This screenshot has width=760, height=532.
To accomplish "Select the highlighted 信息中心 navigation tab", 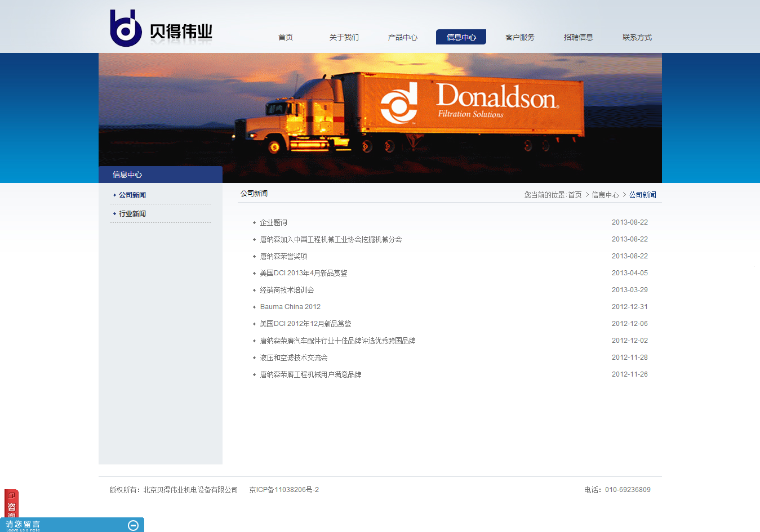I will (x=461, y=37).
